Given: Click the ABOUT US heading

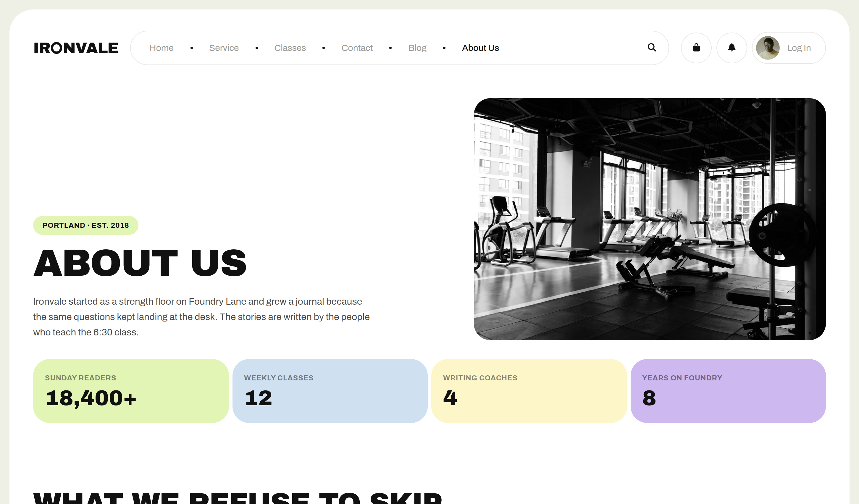Looking at the screenshot, I should pos(140,262).
